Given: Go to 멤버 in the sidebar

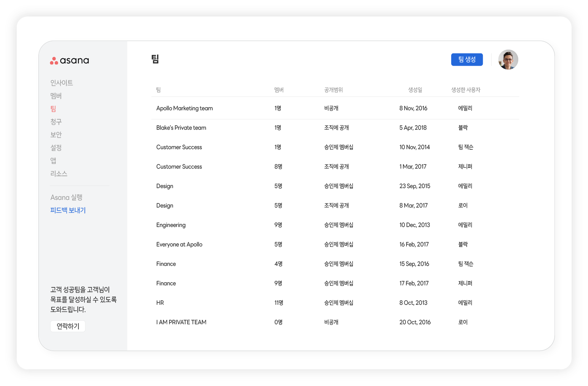Looking at the screenshot, I should click(x=56, y=96).
